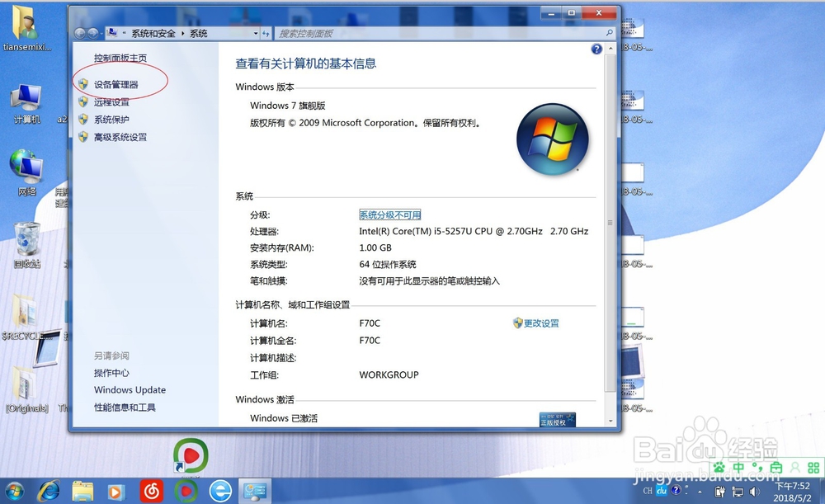This screenshot has width=825, height=504.
Task: Select the [Originals] desktop folder
Action: tap(26, 389)
